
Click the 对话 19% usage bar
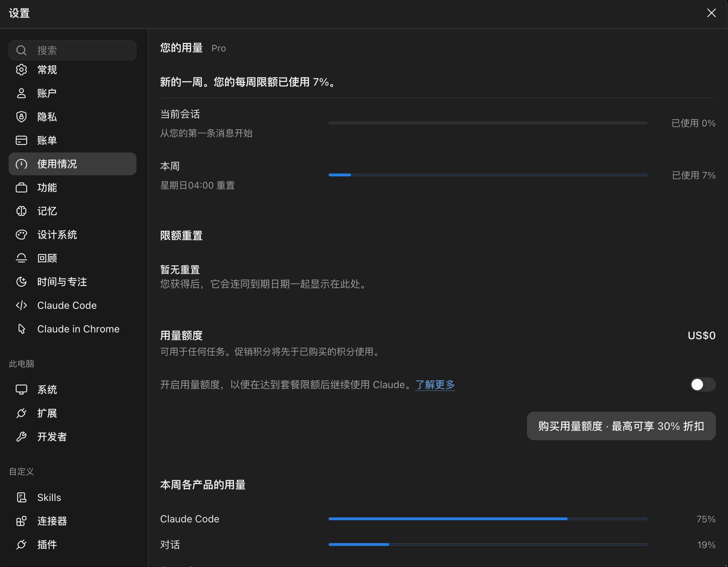tap(488, 545)
